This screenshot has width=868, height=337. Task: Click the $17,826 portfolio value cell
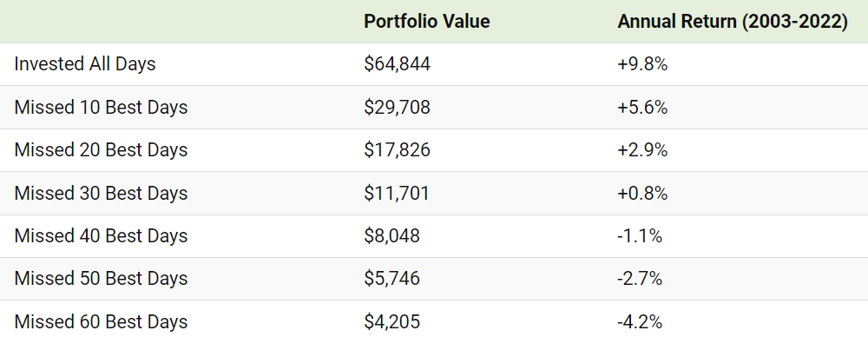click(x=397, y=149)
